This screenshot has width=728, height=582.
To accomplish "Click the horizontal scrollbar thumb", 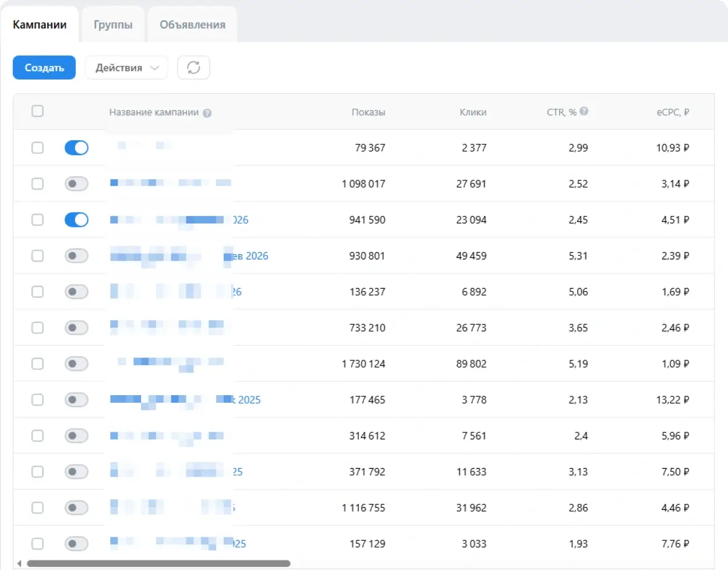I will pyautogui.click(x=158, y=563).
